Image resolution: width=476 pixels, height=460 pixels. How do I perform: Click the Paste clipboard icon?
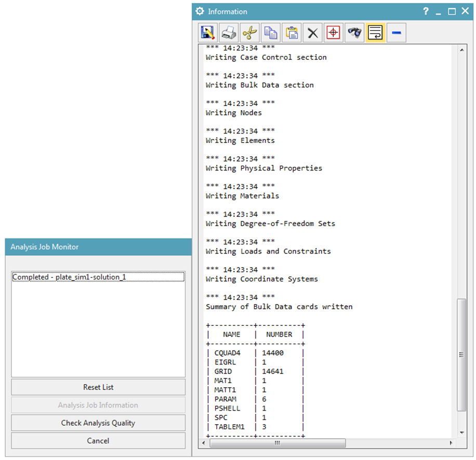(292, 33)
